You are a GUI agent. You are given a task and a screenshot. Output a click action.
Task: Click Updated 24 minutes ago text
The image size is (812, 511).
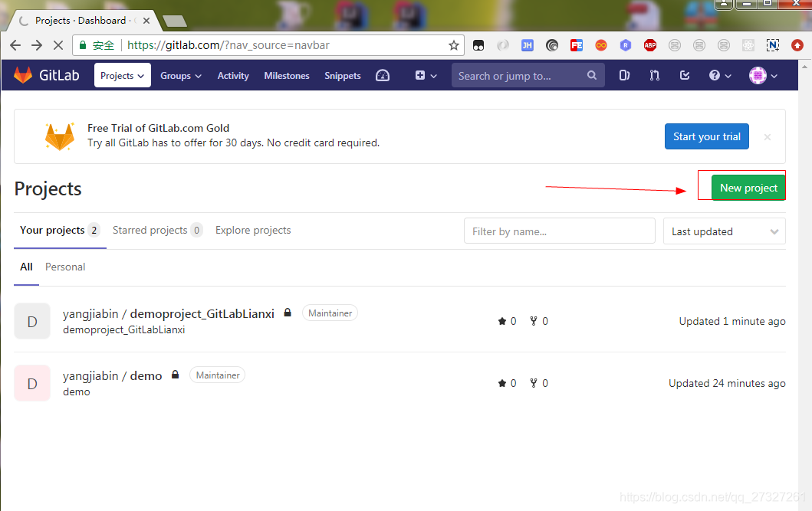tap(727, 383)
